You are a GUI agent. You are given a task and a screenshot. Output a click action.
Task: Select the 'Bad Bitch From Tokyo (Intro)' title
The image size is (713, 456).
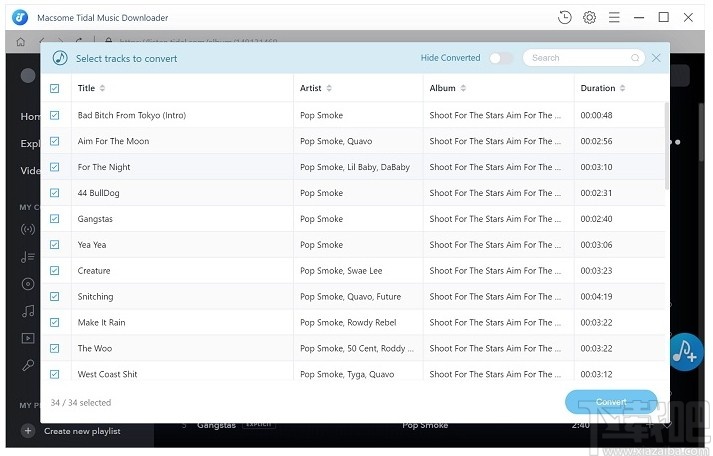click(132, 115)
